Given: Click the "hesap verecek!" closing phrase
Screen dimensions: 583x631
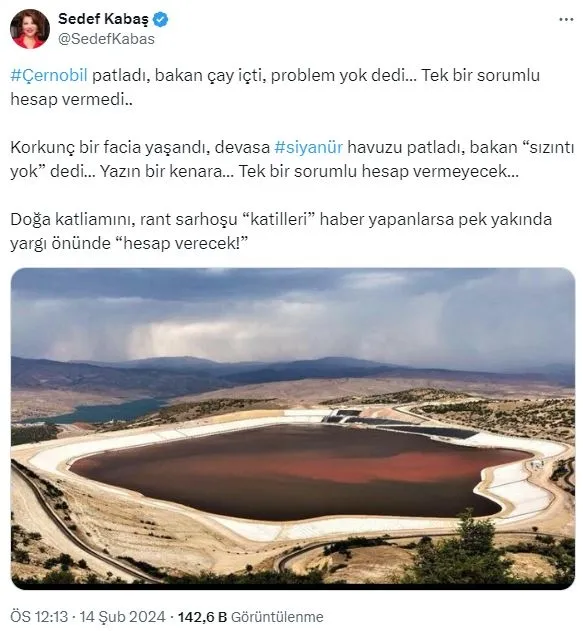Looking at the screenshot, I should coord(184,243).
